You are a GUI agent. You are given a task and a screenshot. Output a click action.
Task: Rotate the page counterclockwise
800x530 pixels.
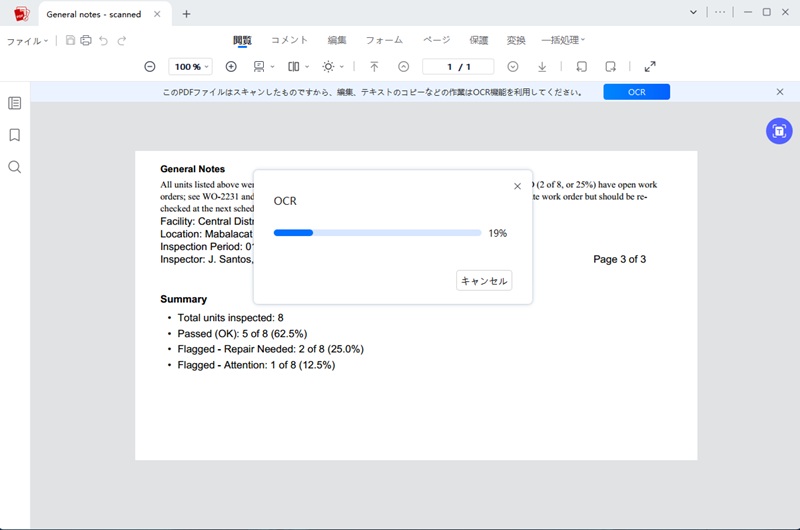tap(581, 66)
